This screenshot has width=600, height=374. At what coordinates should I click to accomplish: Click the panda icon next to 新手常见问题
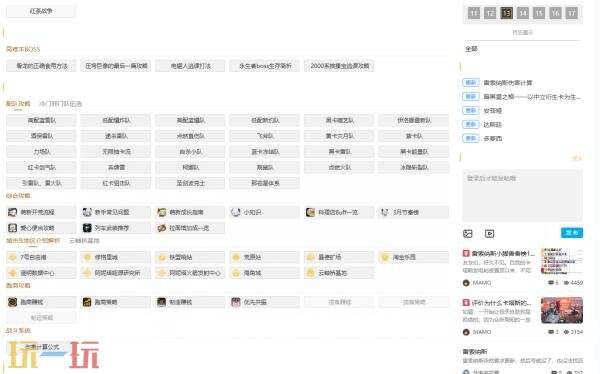(87, 212)
